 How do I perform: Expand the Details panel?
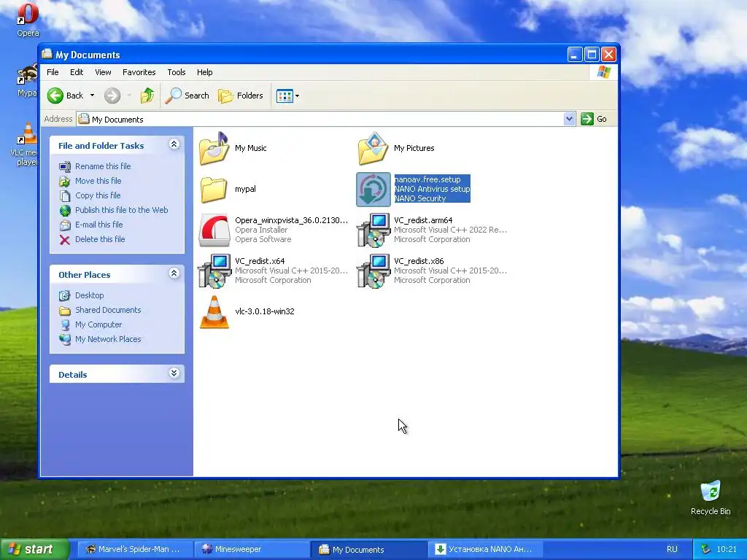(x=174, y=373)
